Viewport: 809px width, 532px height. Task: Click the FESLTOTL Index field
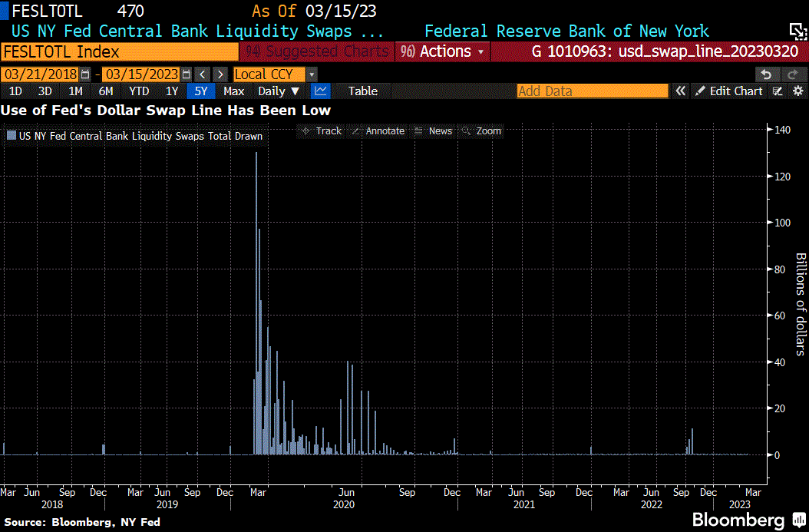click(120, 51)
